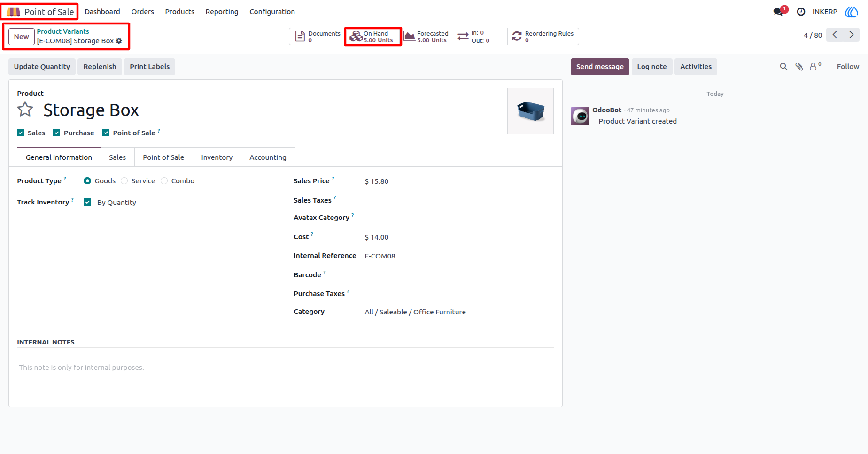Open the Product Variants breadcrumb link
This screenshot has width=868, height=454.
63,31
